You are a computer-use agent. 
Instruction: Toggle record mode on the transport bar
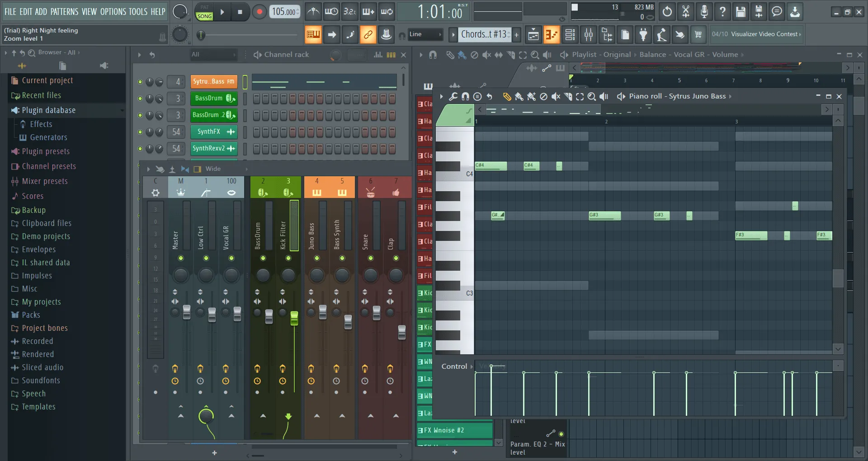[259, 11]
